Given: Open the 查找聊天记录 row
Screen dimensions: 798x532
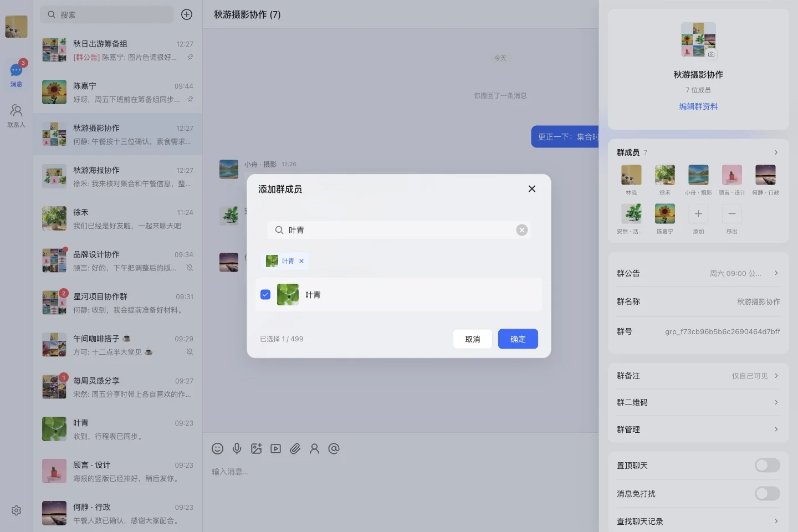Looking at the screenshot, I should [698, 521].
